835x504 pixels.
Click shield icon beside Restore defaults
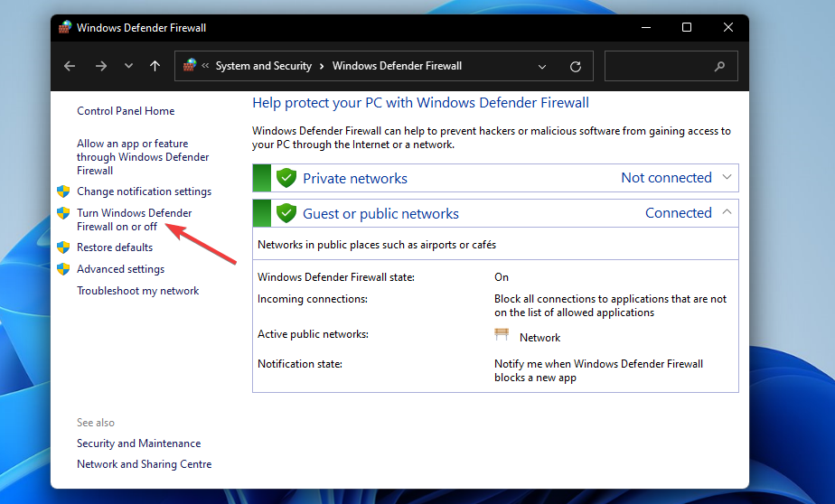[x=63, y=247]
